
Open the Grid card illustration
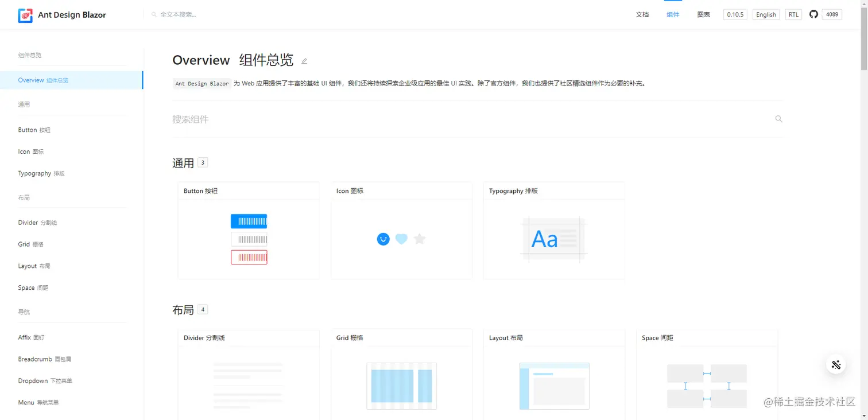pyautogui.click(x=401, y=386)
